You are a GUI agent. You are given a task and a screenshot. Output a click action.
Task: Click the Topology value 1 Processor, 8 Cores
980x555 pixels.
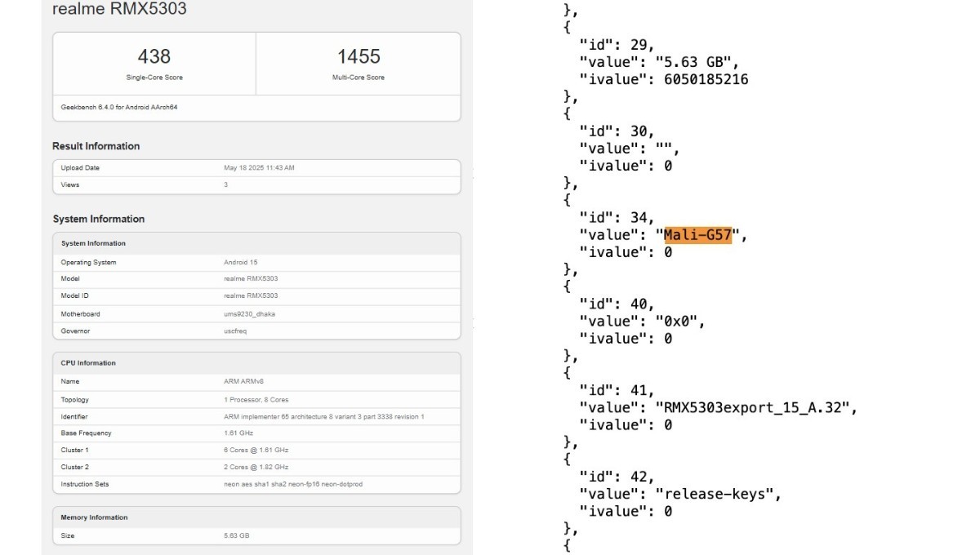(x=256, y=399)
